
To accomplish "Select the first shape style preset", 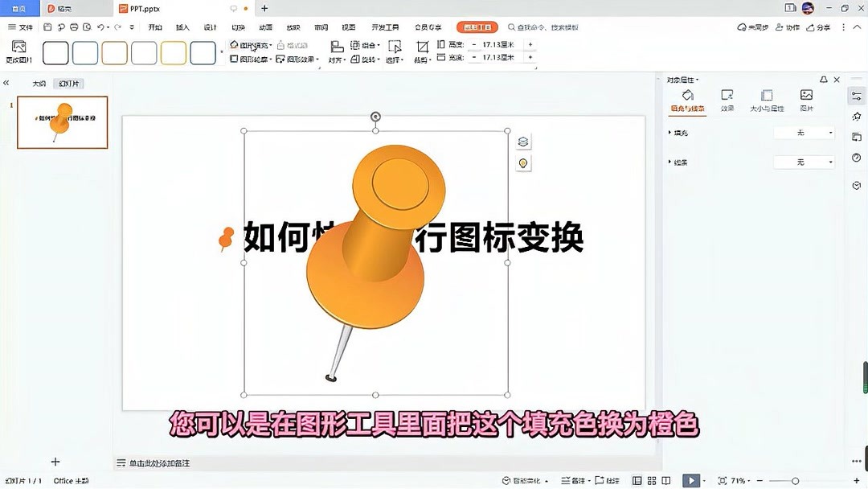I will click(55, 52).
